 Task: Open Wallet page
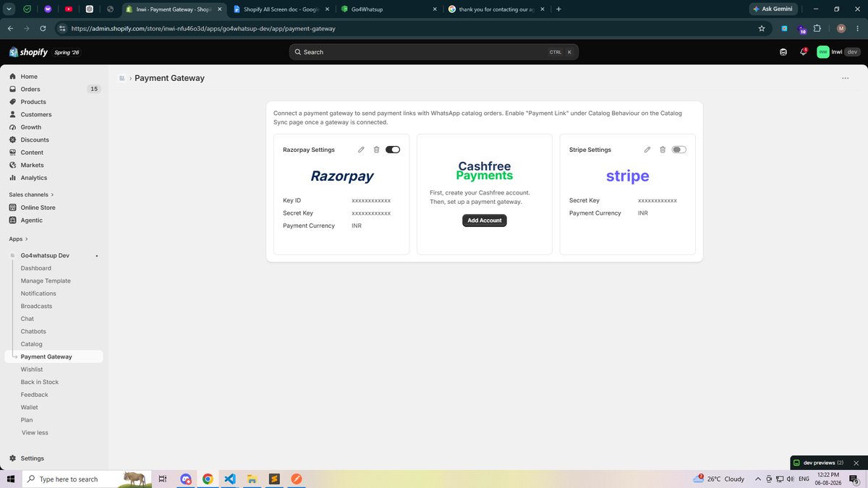coord(30,407)
